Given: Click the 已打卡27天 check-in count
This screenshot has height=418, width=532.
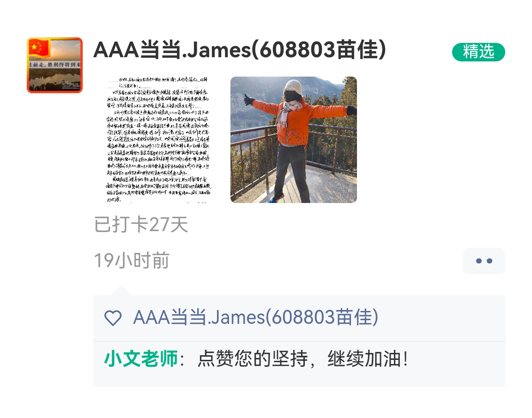Looking at the screenshot, I should tap(141, 224).
